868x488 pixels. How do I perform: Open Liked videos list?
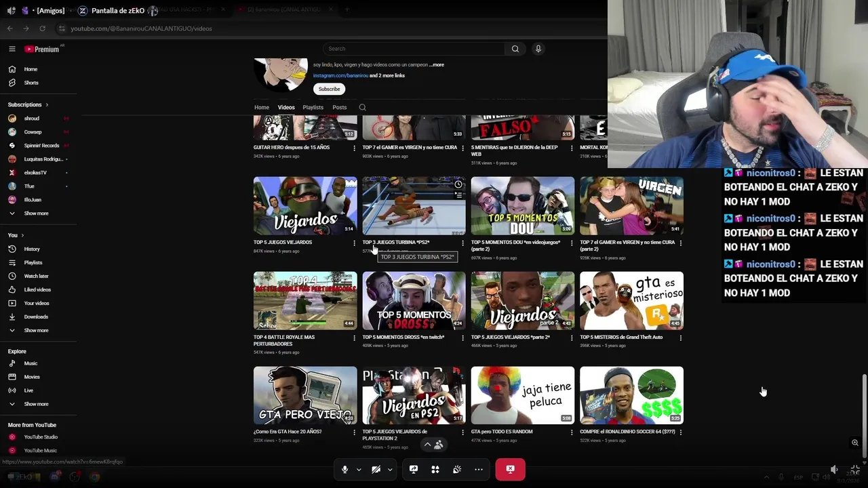37,289
